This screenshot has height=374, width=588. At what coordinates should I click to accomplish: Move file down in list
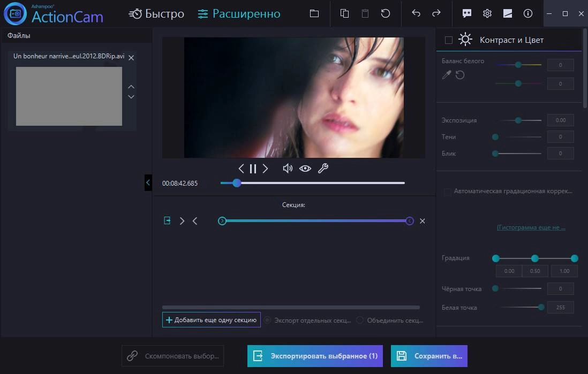coord(131,97)
